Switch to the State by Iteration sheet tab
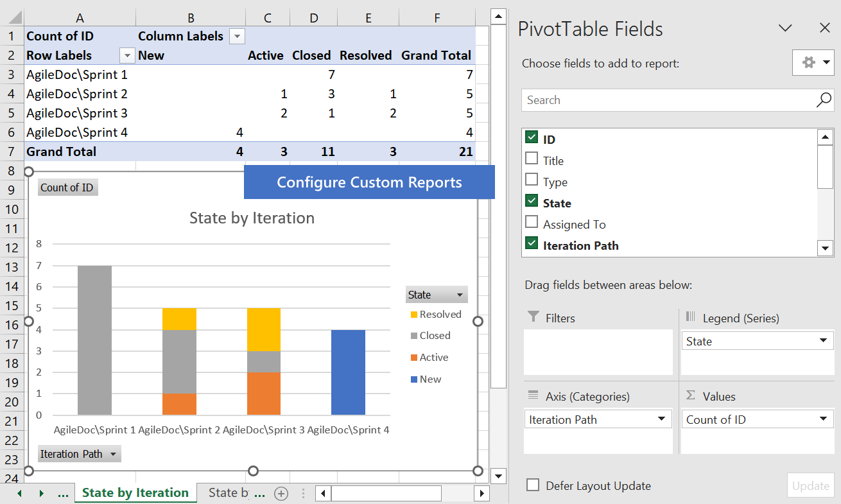 point(135,492)
